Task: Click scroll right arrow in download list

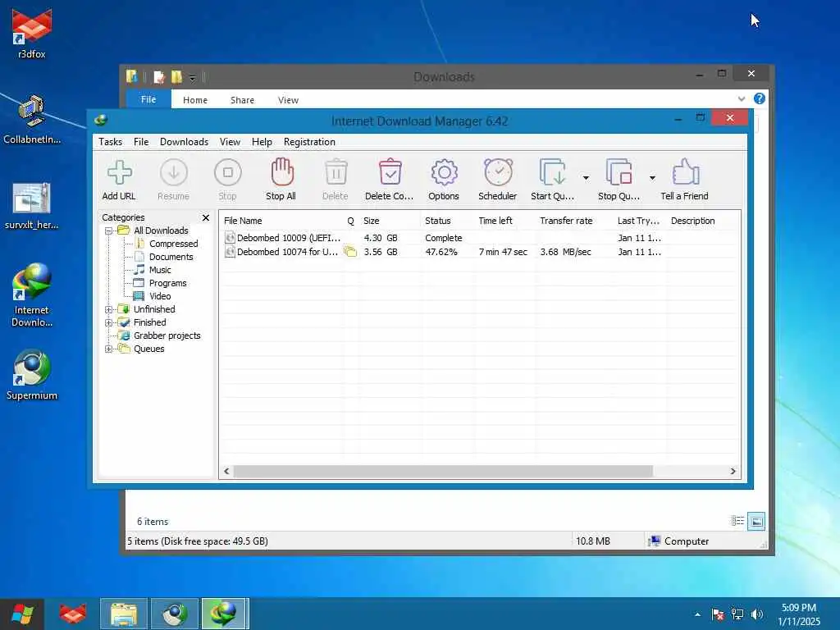Action: pyautogui.click(x=733, y=472)
